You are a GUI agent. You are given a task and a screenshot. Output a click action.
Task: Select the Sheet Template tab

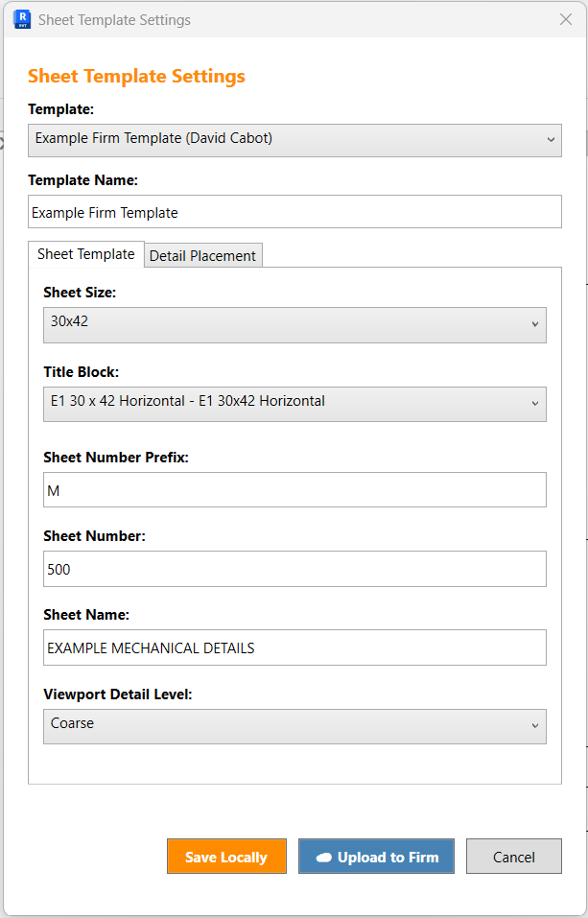pos(86,254)
